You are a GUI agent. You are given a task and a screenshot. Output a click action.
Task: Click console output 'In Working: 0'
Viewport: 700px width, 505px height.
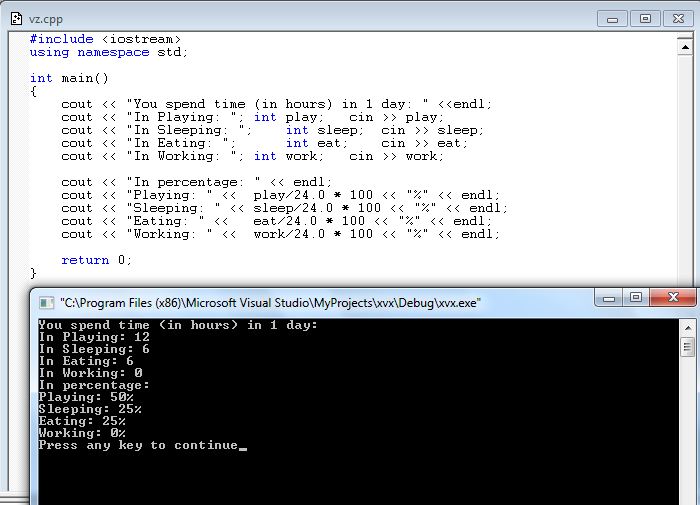tap(90, 373)
